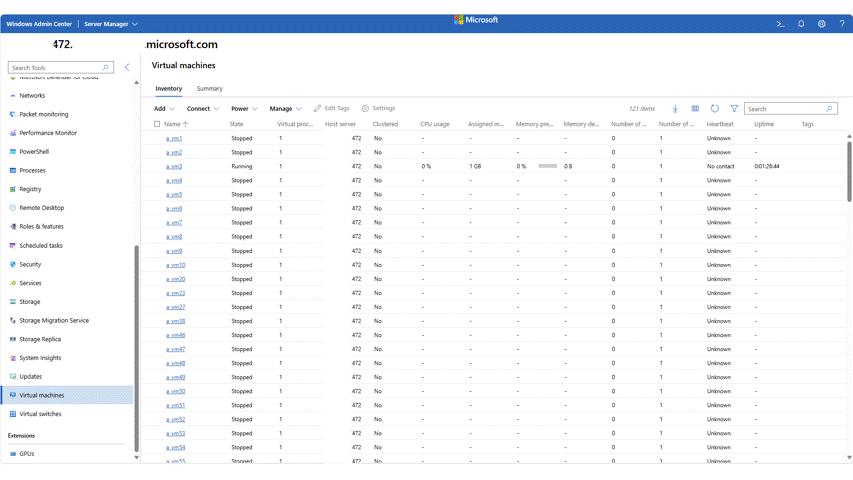
Task: Click the Edit Tags button
Action: (x=331, y=109)
